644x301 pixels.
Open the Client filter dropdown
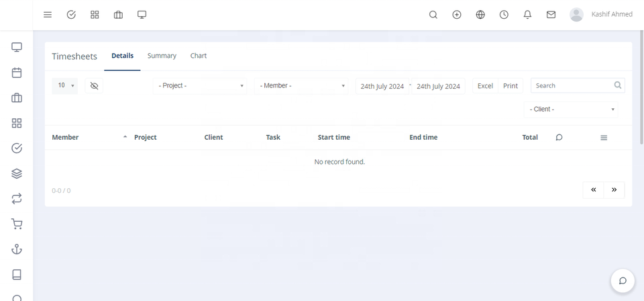(x=571, y=110)
